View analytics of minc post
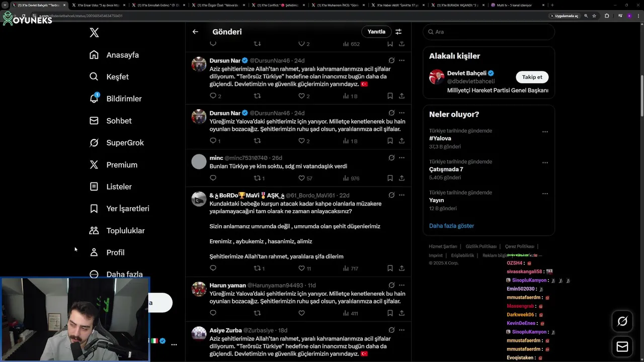Image resolution: width=644 pixels, height=362 pixels. click(351, 178)
